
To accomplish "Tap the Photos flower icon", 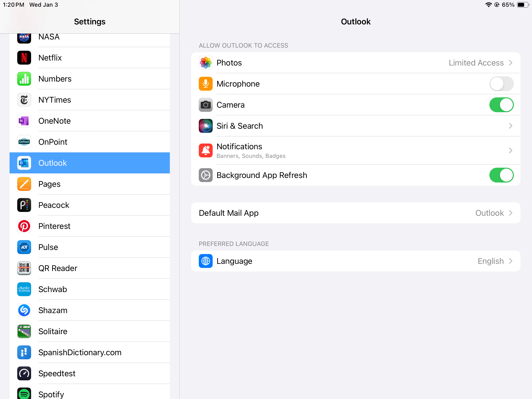I will click(x=206, y=63).
